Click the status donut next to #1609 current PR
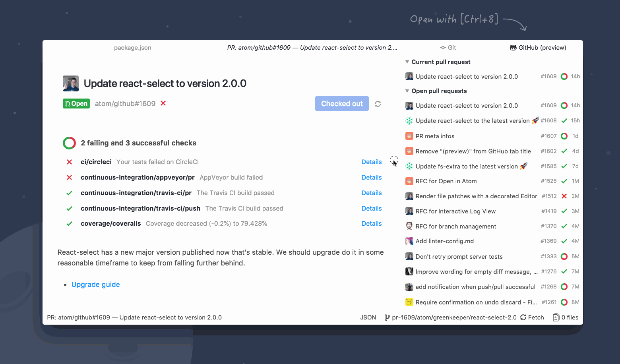Image resolution: width=620 pixels, height=364 pixels. pos(564,76)
